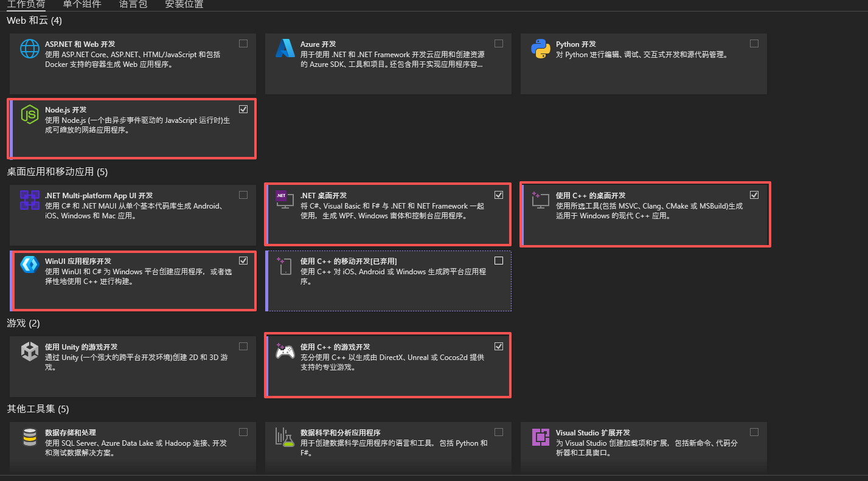Enable the ASP.NET 和 Web 开发 checkbox
Screen dimensions: 868x481
click(243, 44)
